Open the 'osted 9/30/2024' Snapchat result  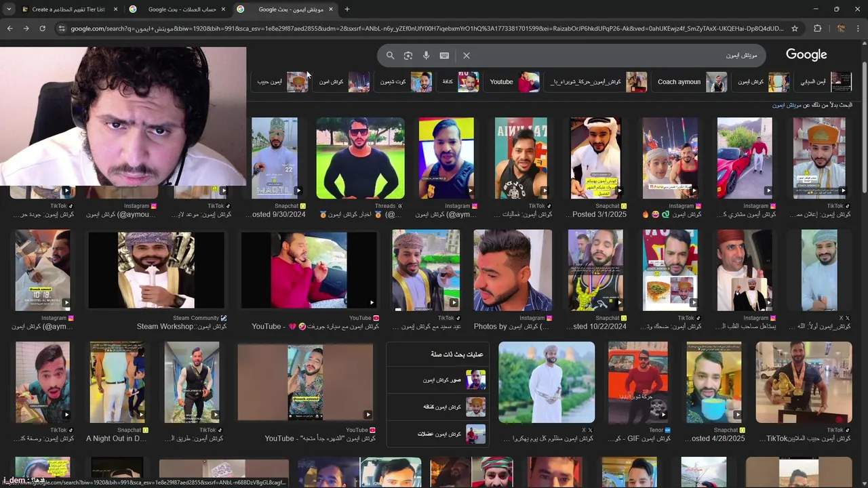coord(275,158)
